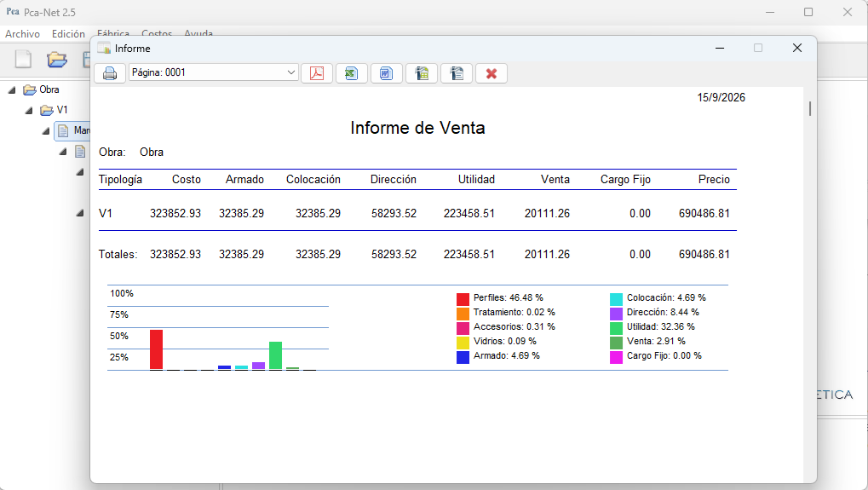The height and width of the screenshot is (490, 868).
Task: Click the Dirección column header
Action: point(393,180)
